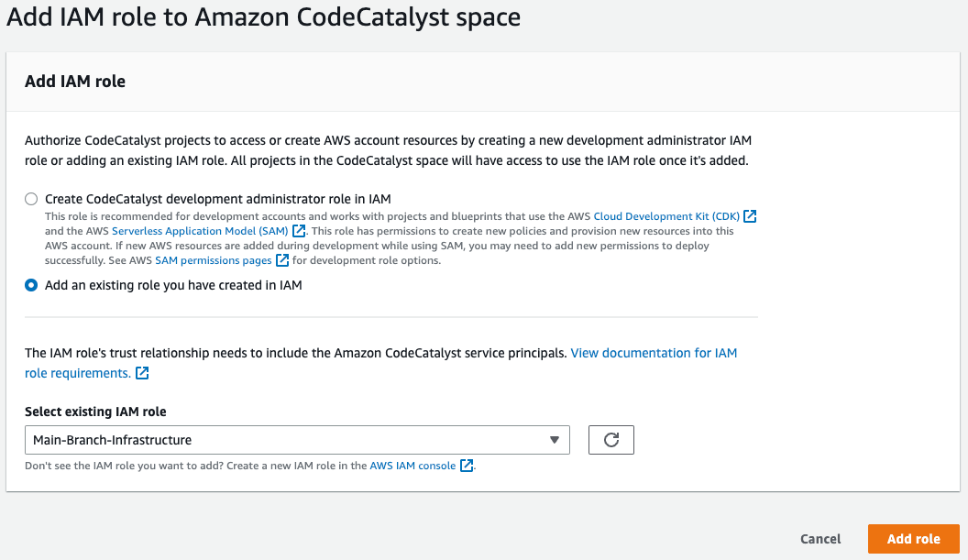Click the Select existing IAM role field label
Image resolution: width=968 pixels, height=560 pixels.
point(95,412)
